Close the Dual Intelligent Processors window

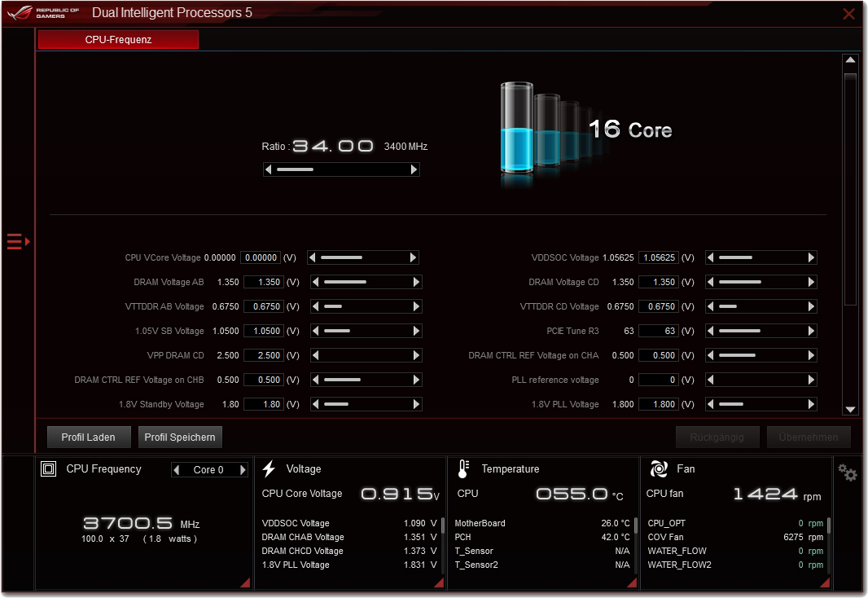click(848, 14)
